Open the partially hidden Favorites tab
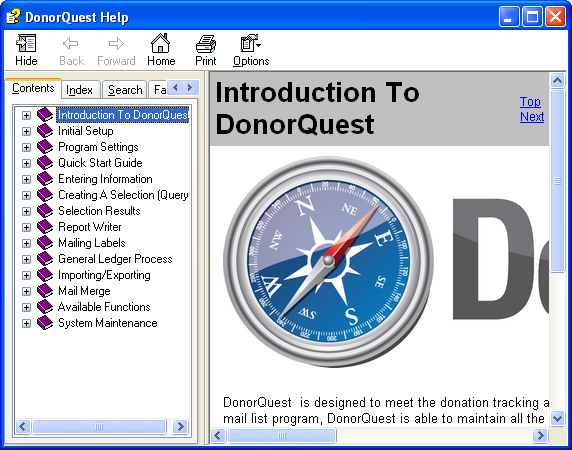The image size is (572, 450). (x=158, y=90)
